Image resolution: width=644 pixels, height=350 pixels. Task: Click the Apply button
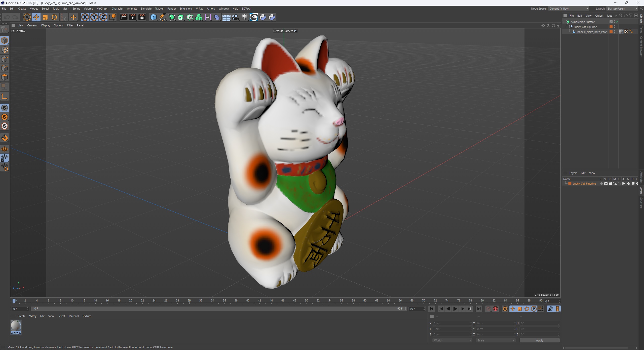tap(540, 340)
